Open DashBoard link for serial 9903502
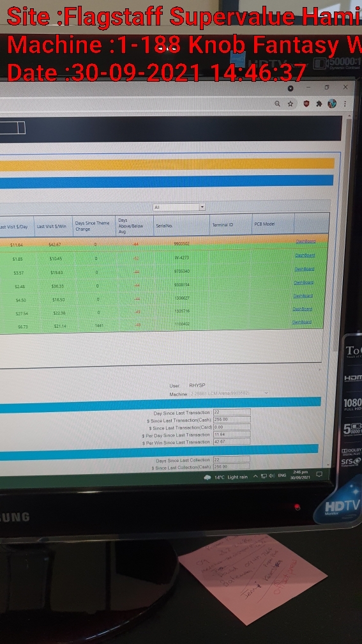Viewport: 362px width, 644px height. pyautogui.click(x=306, y=241)
